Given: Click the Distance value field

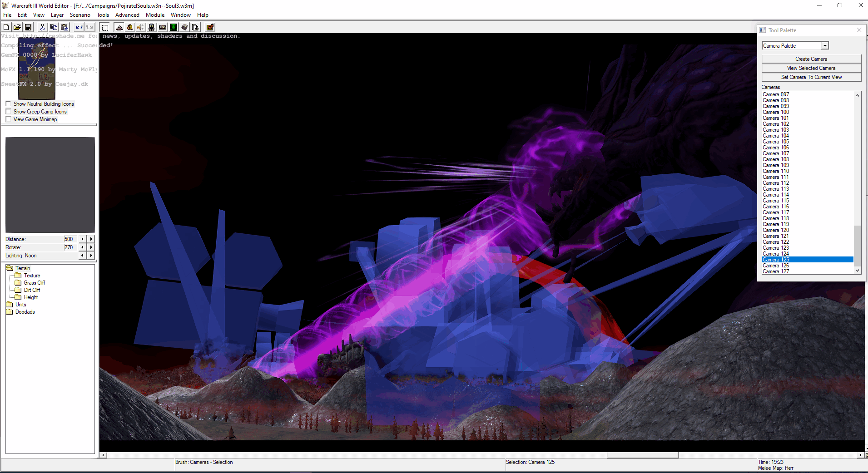Looking at the screenshot, I should (70, 239).
